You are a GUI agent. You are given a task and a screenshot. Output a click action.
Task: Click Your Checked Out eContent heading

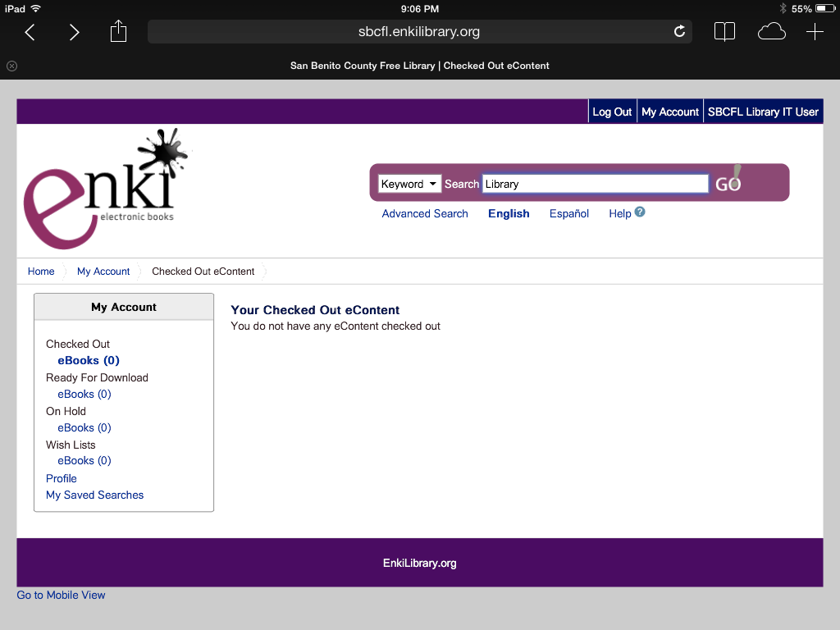click(315, 309)
